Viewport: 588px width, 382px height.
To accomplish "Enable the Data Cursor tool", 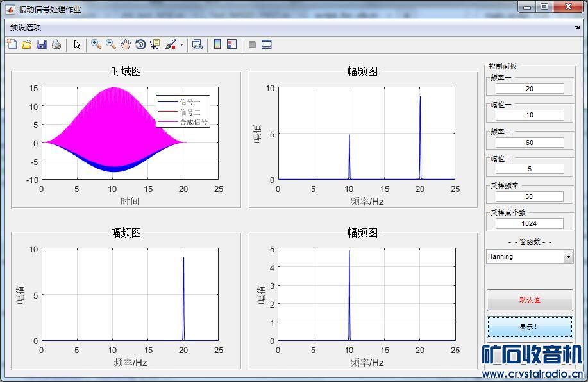I will point(155,44).
